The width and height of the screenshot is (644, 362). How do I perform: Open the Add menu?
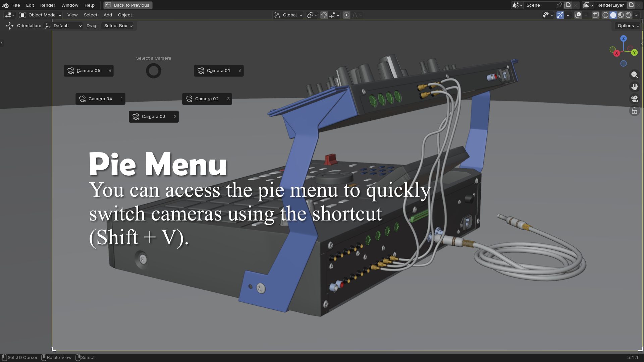pyautogui.click(x=108, y=15)
